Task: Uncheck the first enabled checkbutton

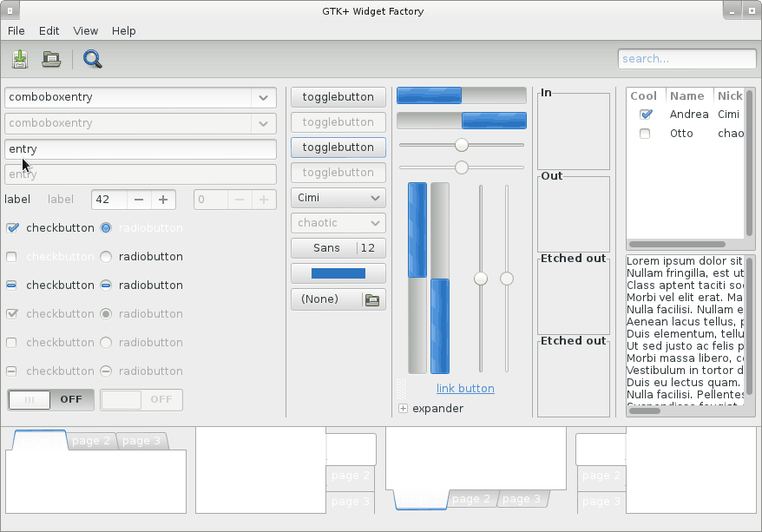Action: (x=12, y=228)
